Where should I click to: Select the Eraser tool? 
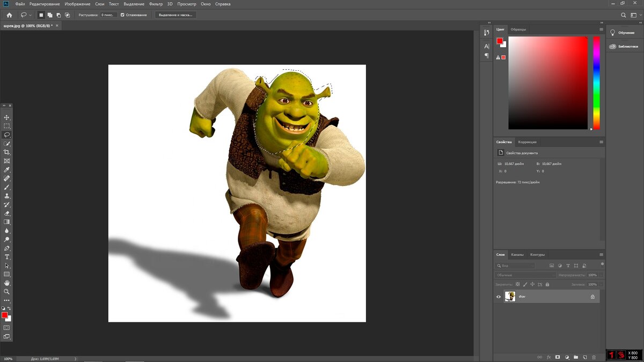click(x=7, y=213)
